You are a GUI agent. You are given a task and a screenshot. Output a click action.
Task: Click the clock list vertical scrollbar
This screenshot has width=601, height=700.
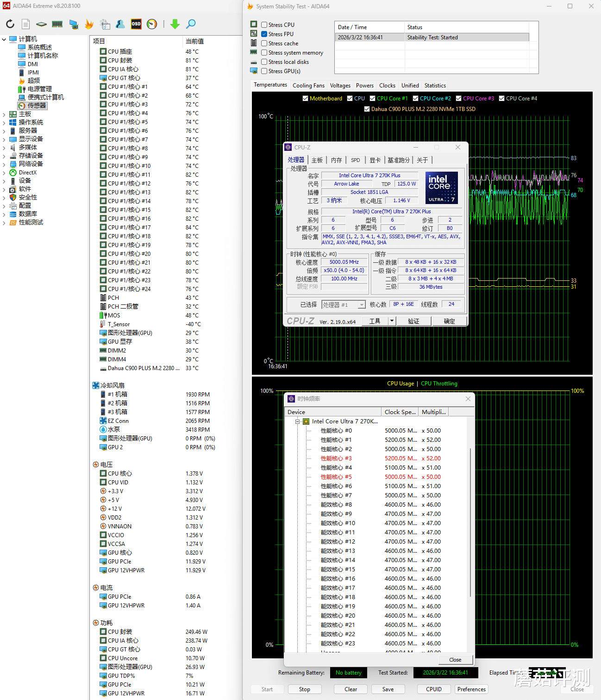tap(471, 523)
